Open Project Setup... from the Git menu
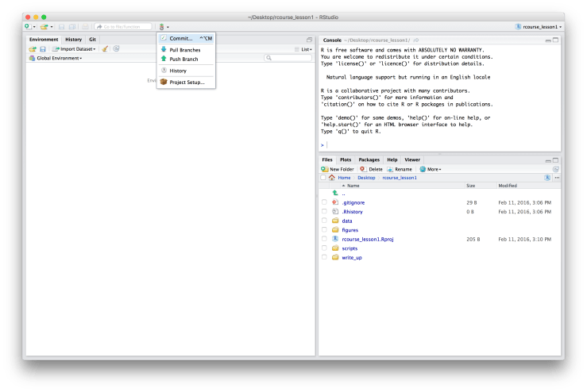This screenshot has height=392, width=587. point(186,82)
